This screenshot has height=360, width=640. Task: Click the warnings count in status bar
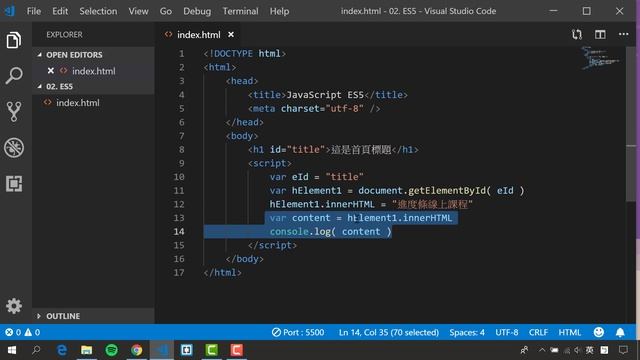tap(32, 332)
